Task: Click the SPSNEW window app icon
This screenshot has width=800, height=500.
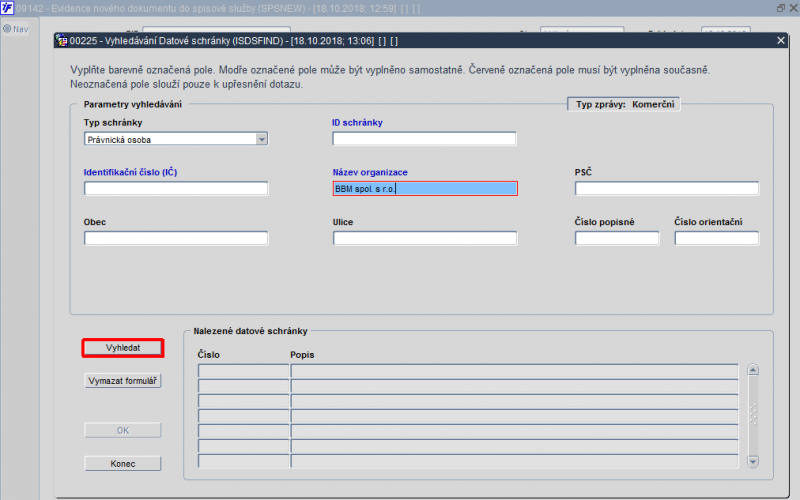Action: pyautogui.click(x=7, y=8)
